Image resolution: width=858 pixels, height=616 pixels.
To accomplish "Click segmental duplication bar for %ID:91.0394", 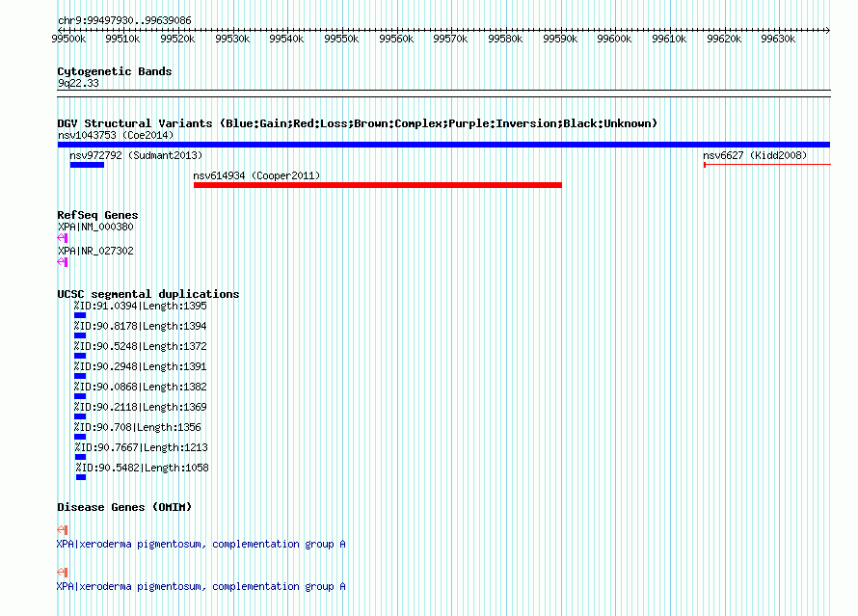I will pos(80,315).
